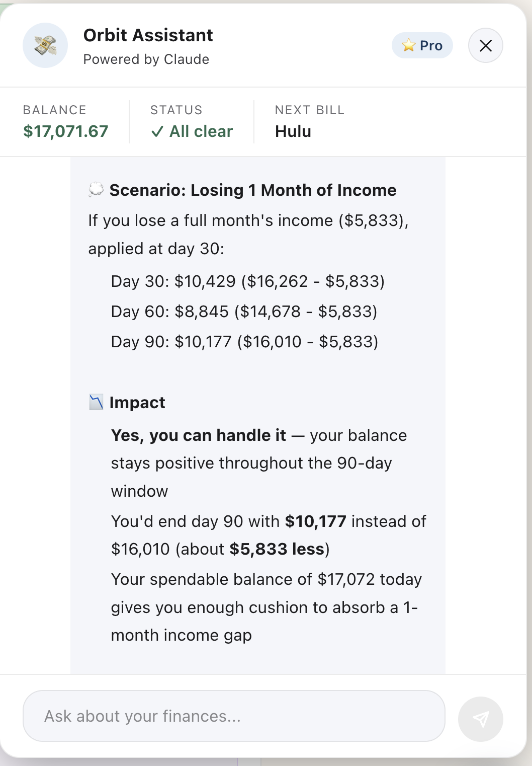Click the downward chart Impact icon
Screen dimensions: 532x766
(96, 402)
